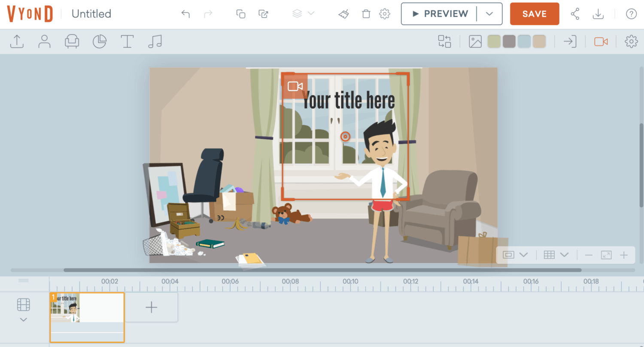This screenshot has width=644, height=347.
Task: Click the trash delete icon
Action: 366,14
